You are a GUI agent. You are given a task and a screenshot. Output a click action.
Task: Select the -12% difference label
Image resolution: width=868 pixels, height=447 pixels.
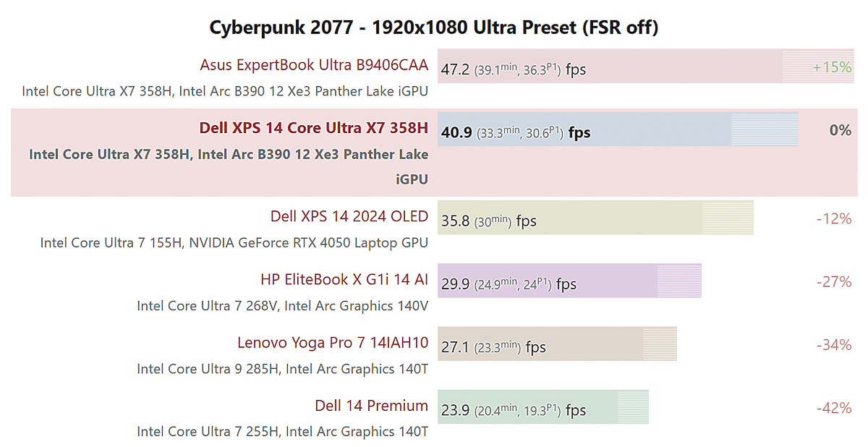(833, 218)
